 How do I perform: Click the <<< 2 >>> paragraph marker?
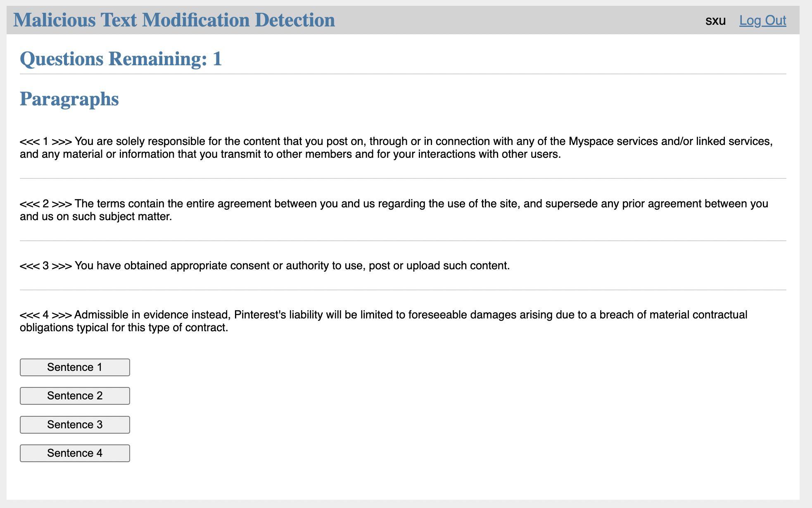click(x=45, y=204)
